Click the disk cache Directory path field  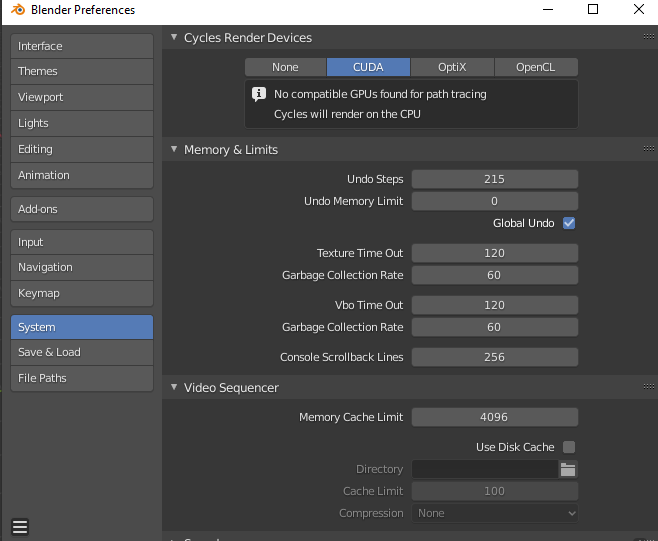[485, 469]
